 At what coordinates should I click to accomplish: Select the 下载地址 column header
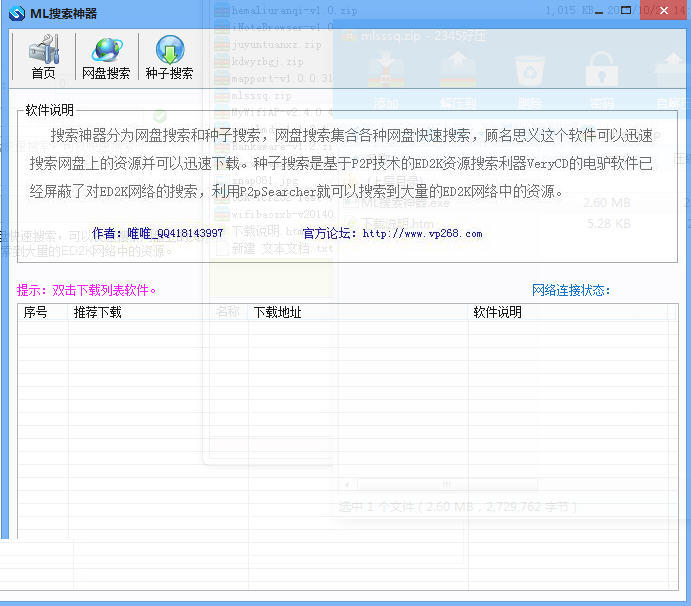click(277, 313)
